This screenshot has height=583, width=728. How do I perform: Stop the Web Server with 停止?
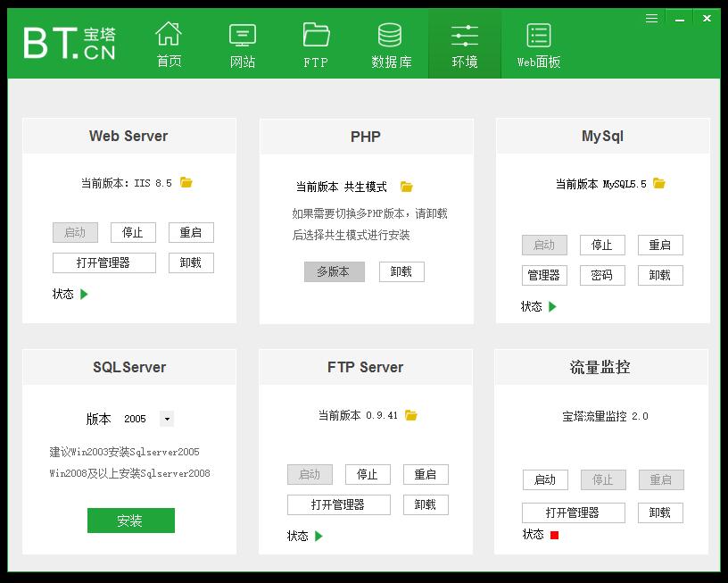click(133, 232)
